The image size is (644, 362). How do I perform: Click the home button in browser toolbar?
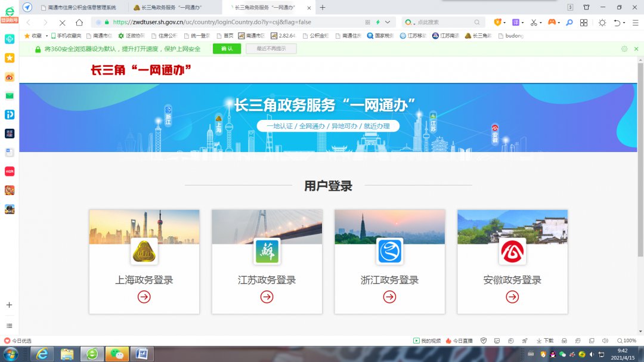(79, 23)
